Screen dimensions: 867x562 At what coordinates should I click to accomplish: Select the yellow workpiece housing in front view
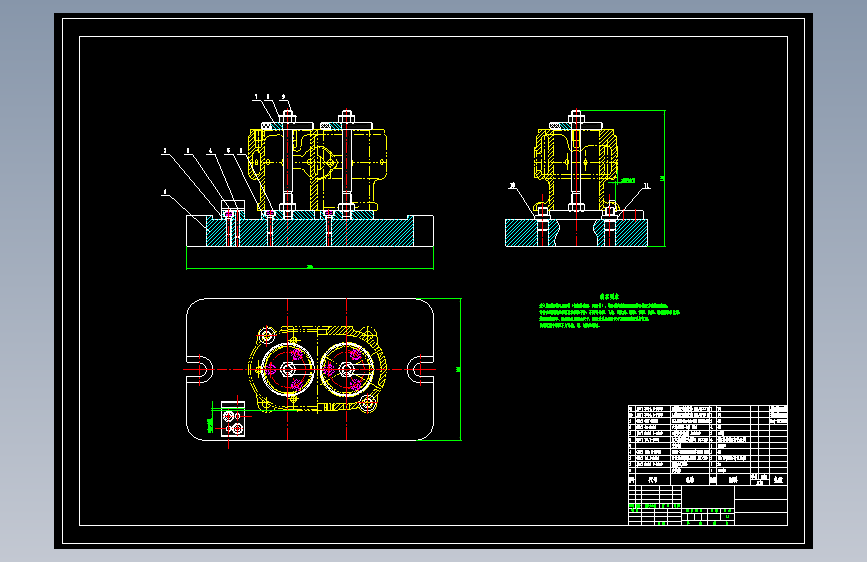pyautogui.click(x=317, y=169)
